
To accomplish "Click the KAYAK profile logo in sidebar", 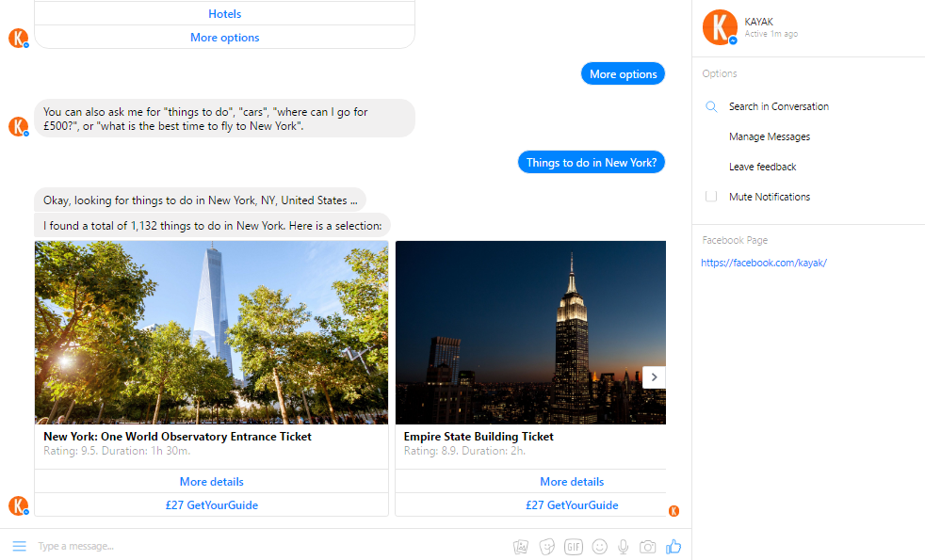I will pos(720,27).
